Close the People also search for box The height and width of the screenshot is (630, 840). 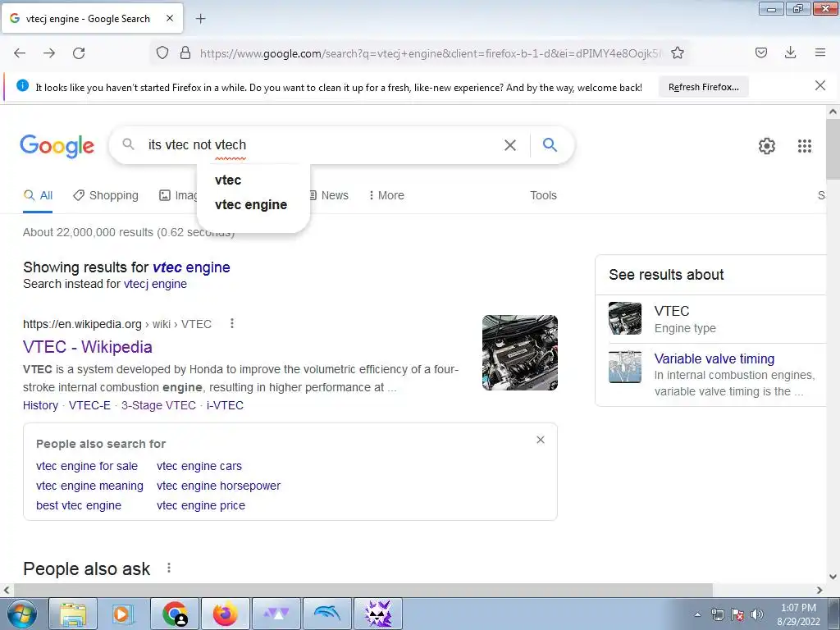[541, 440]
